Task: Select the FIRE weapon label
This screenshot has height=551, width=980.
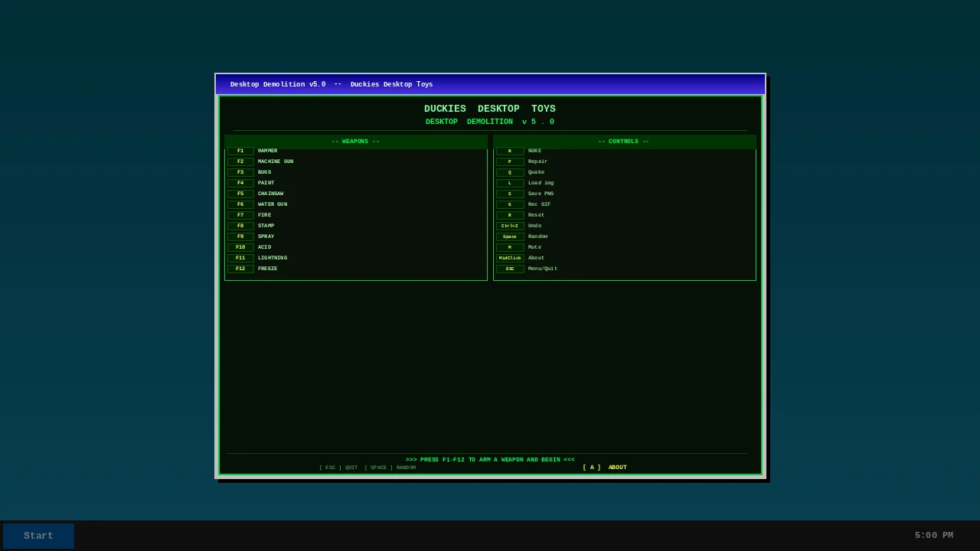Action: click(x=264, y=215)
